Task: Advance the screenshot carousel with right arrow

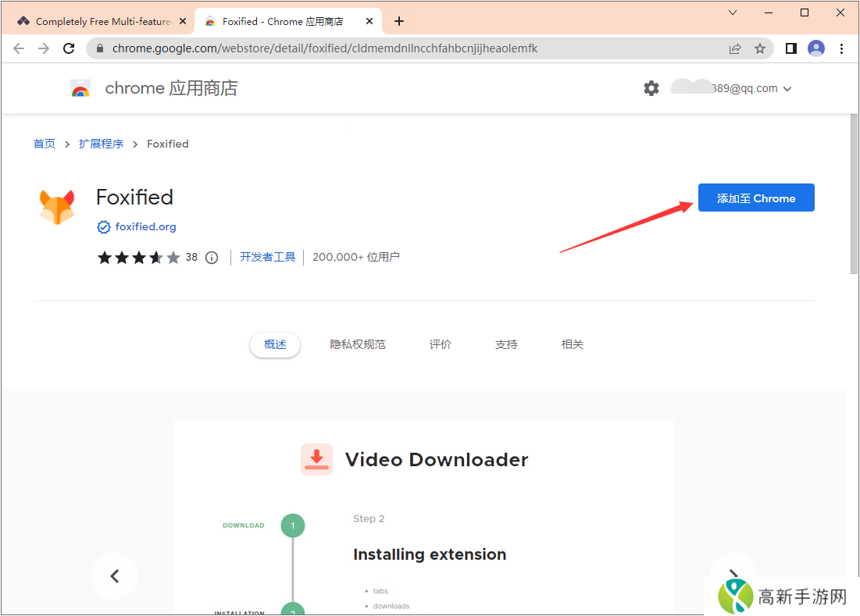Action: point(733,575)
